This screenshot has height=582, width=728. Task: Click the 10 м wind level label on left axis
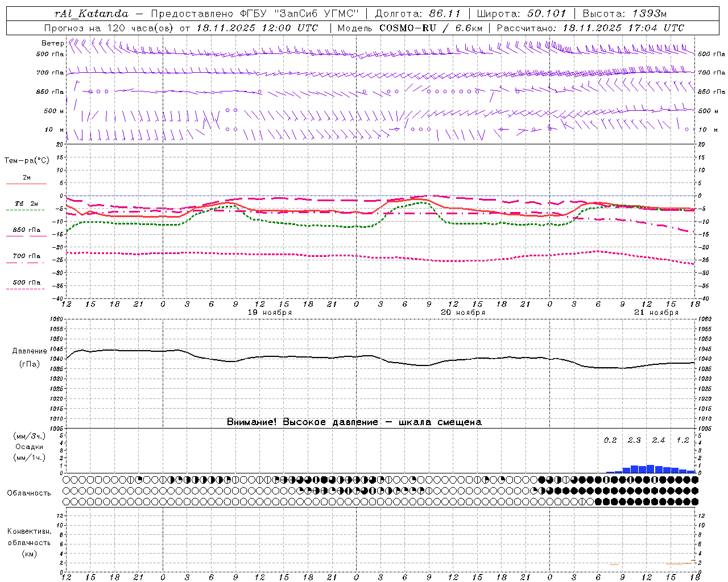(55, 130)
